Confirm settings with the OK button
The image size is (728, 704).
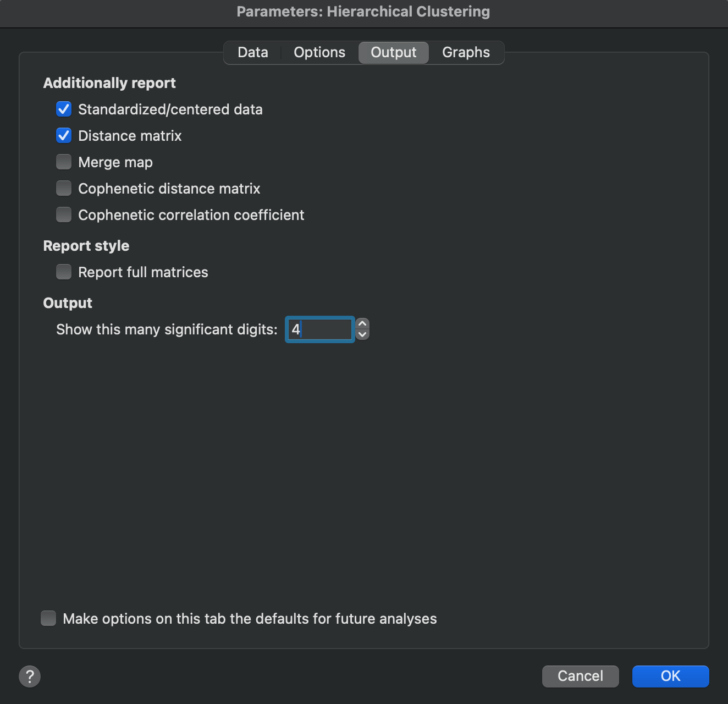tap(670, 676)
